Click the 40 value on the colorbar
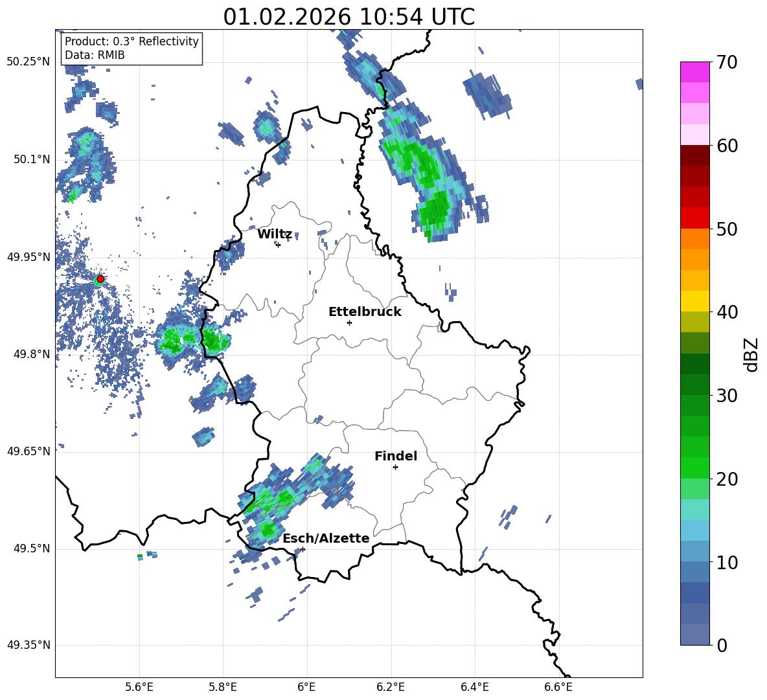767x700 pixels. [x=727, y=312]
